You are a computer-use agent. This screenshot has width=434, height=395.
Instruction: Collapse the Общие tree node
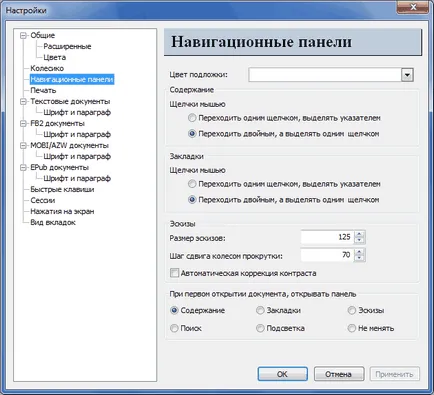click(x=23, y=35)
